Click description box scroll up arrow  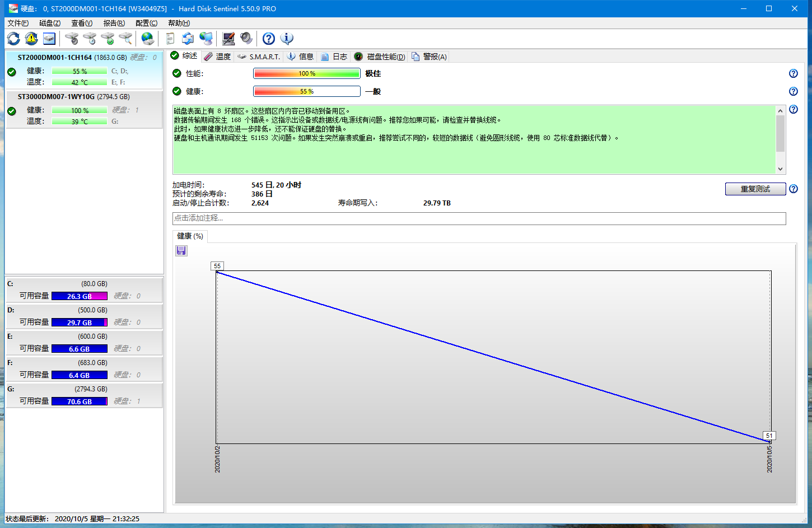(x=780, y=111)
